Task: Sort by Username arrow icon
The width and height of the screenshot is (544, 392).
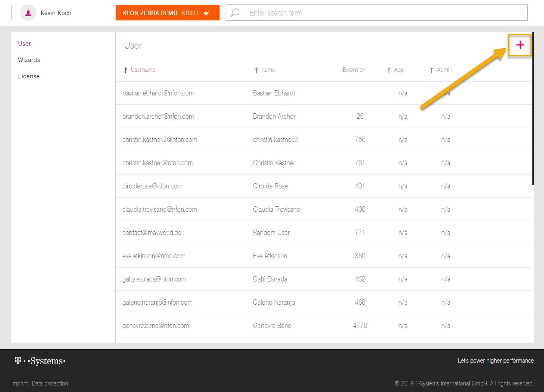Action: [x=126, y=70]
